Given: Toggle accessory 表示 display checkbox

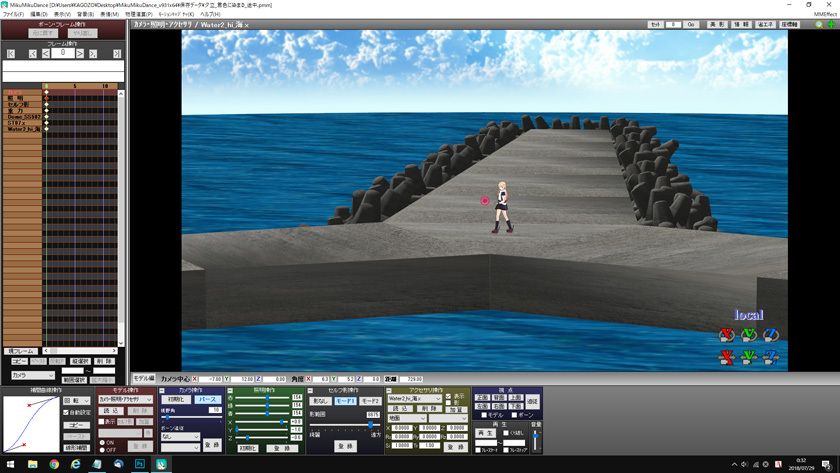Looking at the screenshot, I should pos(448,396).
